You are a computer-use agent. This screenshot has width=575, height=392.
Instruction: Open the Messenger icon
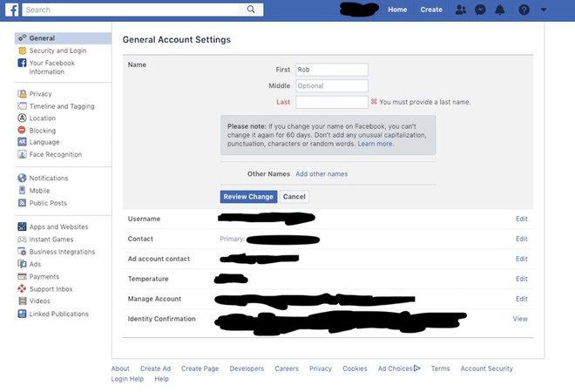[480, 10]
